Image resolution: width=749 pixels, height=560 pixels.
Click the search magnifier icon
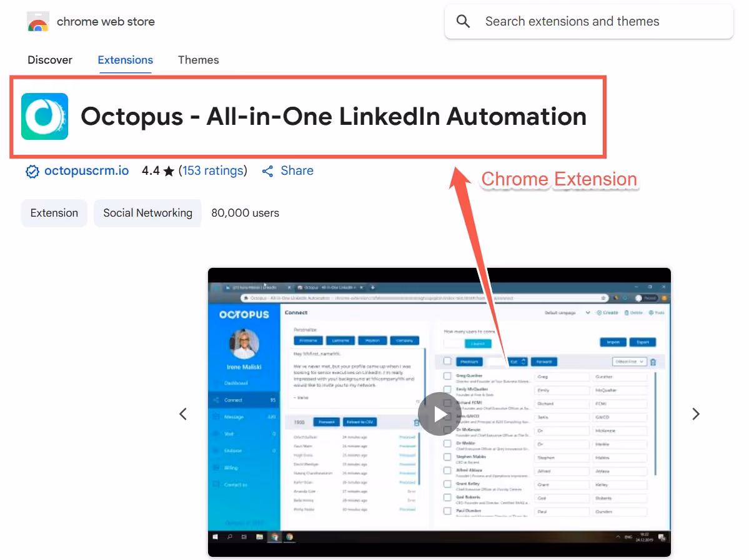pos(463,21)
